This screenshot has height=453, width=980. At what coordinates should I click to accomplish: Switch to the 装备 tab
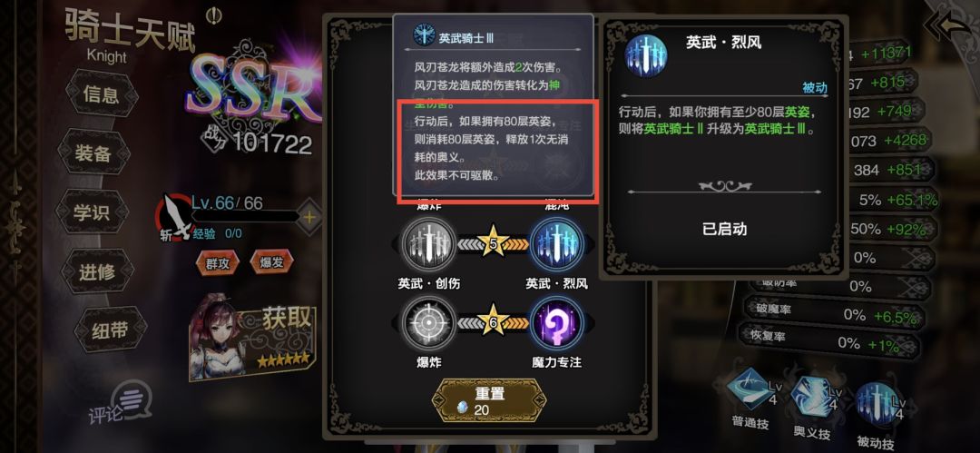(93, 154)
